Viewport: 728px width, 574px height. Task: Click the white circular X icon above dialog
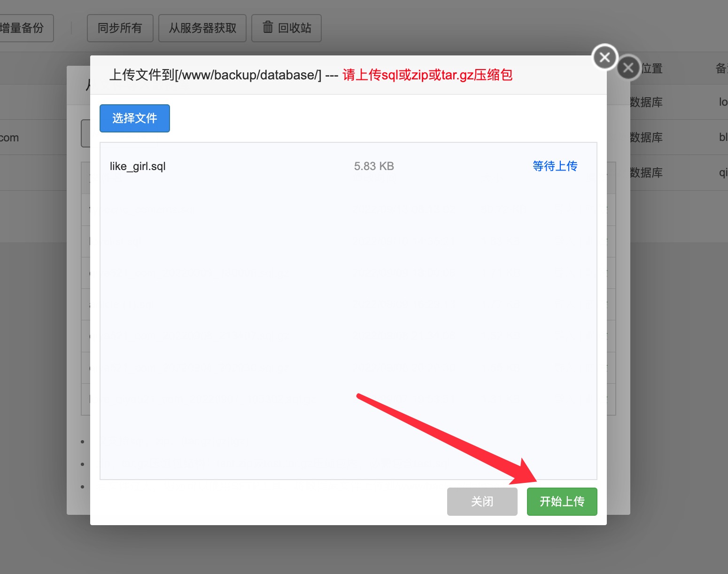click(604, 57)
